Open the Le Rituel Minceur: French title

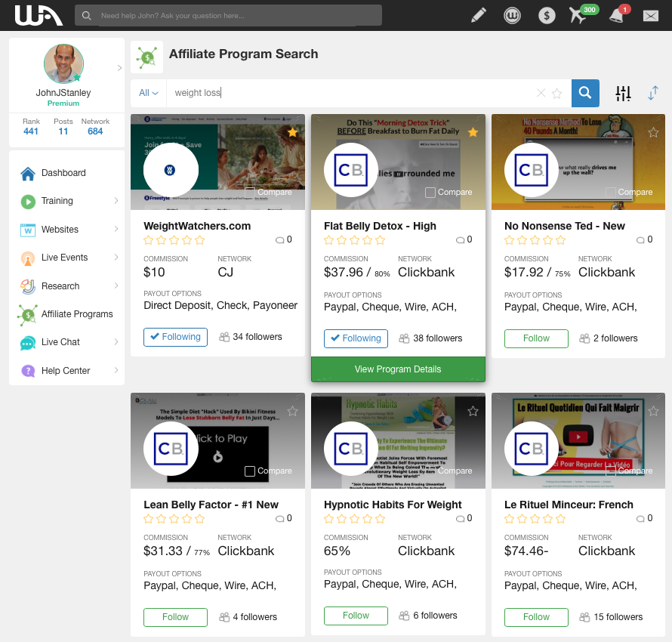click(x=569, y=505)
